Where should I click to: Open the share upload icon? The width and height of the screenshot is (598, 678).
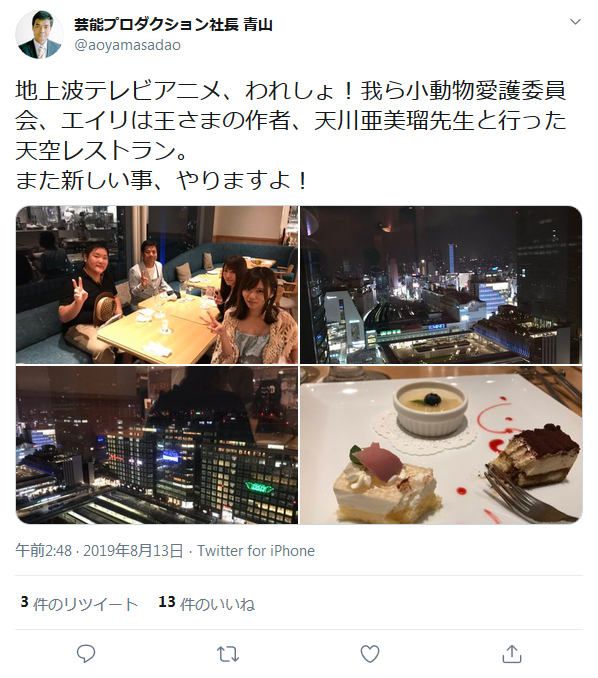coord(512,654)
